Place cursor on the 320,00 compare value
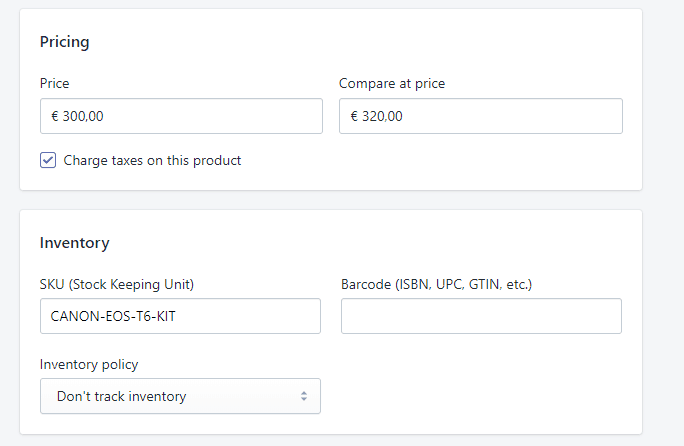This screenshot has width=684, height=446. pyautogui.click(x=382, y=116)
